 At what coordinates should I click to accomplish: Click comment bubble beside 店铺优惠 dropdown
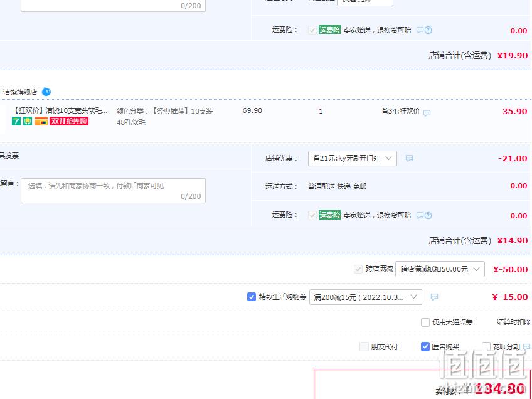(x=409, y=158)
